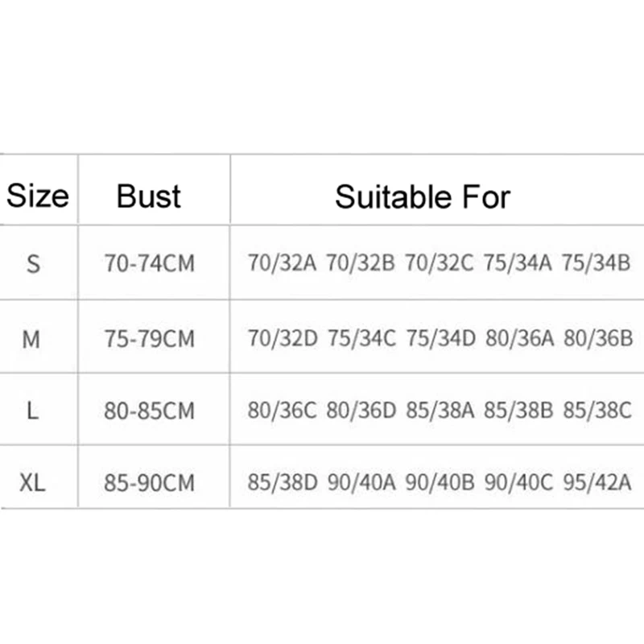Click the 75/34B size entry

pyautogui.click(x=596, y=263)
